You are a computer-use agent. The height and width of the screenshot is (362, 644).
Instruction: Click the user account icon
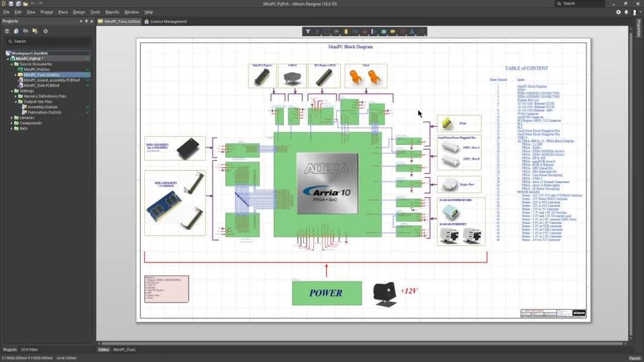(635, 12)
